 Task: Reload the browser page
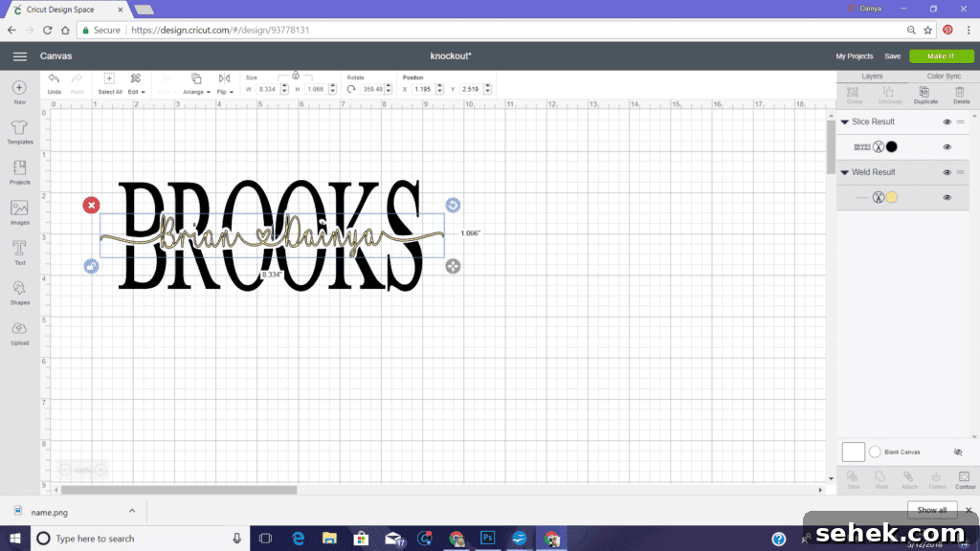[x=48, y=30]
